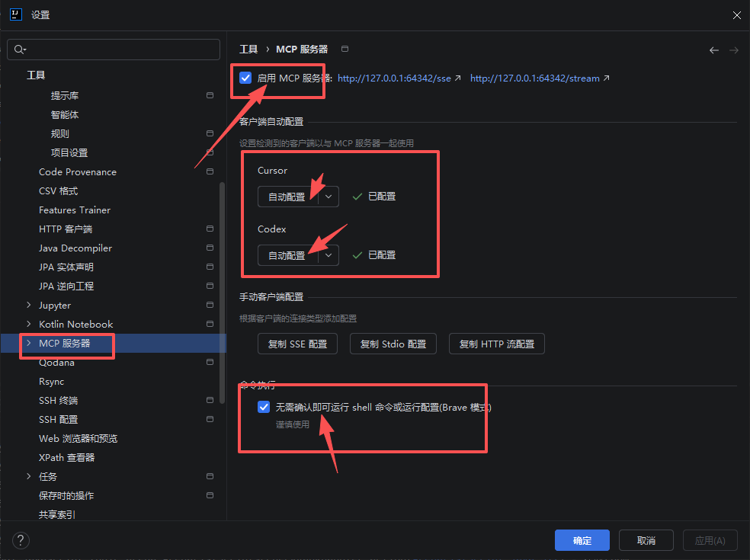Click the 已配置 status text under Codex
This screenshot has height=560, width=750.
(382, 255)
